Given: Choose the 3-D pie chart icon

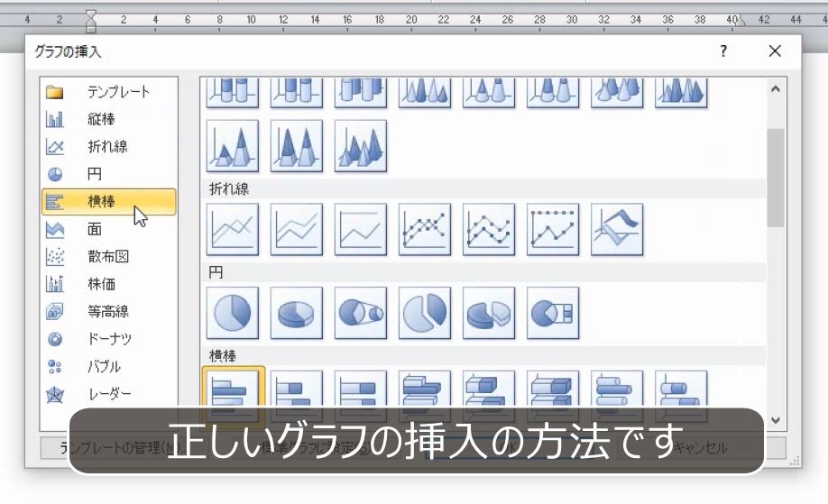Looking at the screenshot, I should 296,313.
